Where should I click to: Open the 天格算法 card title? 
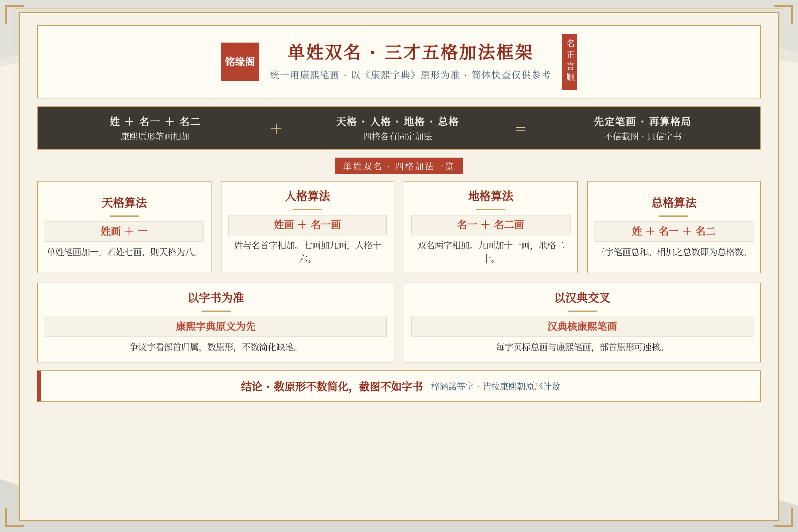click(x=124, y=202)
